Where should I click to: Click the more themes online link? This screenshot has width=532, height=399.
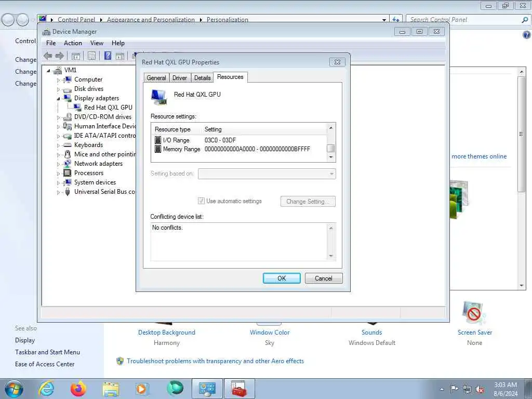coord(478,156)
